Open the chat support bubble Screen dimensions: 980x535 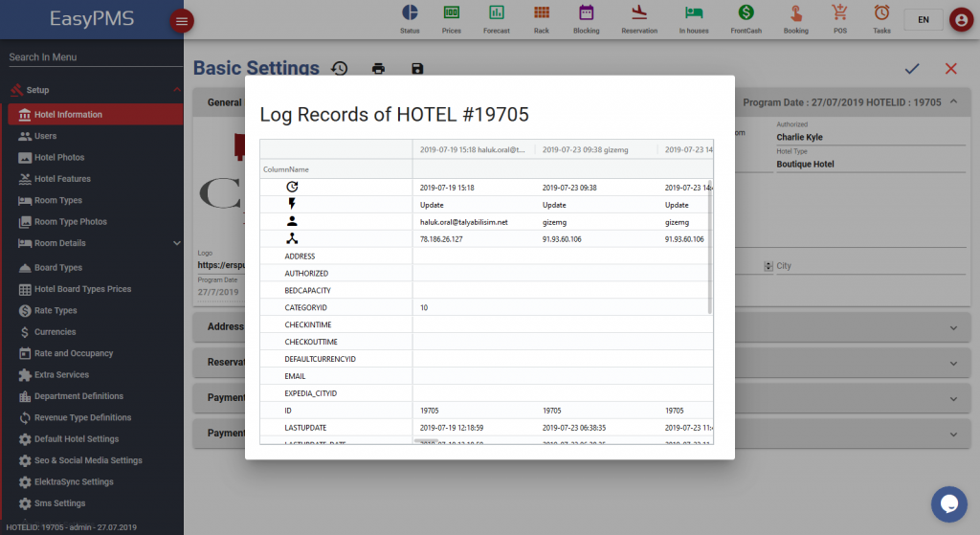[949, 504]
